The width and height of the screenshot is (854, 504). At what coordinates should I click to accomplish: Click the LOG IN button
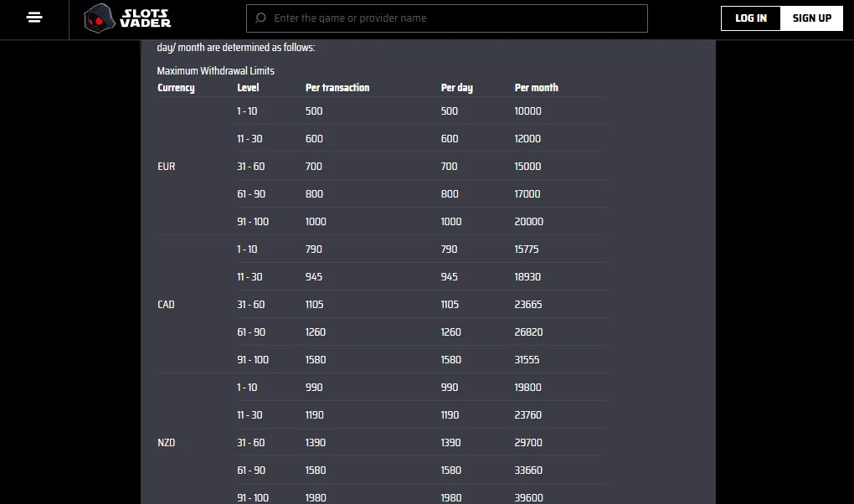click(750, 18)
